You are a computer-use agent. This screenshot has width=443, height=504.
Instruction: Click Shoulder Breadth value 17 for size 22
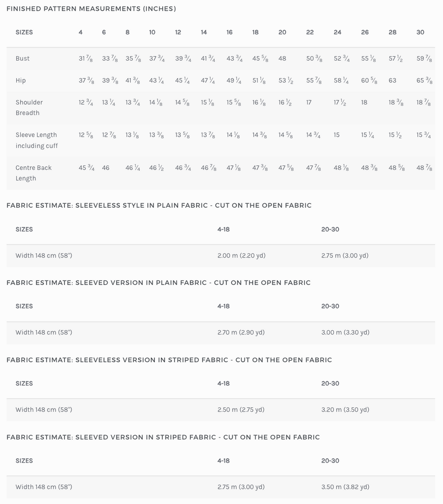point(309,102)
